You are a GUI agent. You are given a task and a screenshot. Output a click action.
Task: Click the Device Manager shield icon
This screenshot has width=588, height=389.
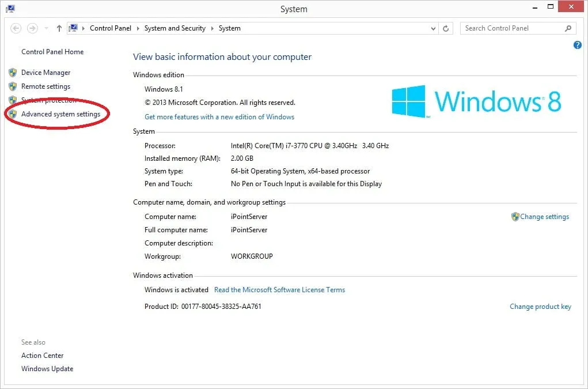pyautogui.click(x=13, y=73)
